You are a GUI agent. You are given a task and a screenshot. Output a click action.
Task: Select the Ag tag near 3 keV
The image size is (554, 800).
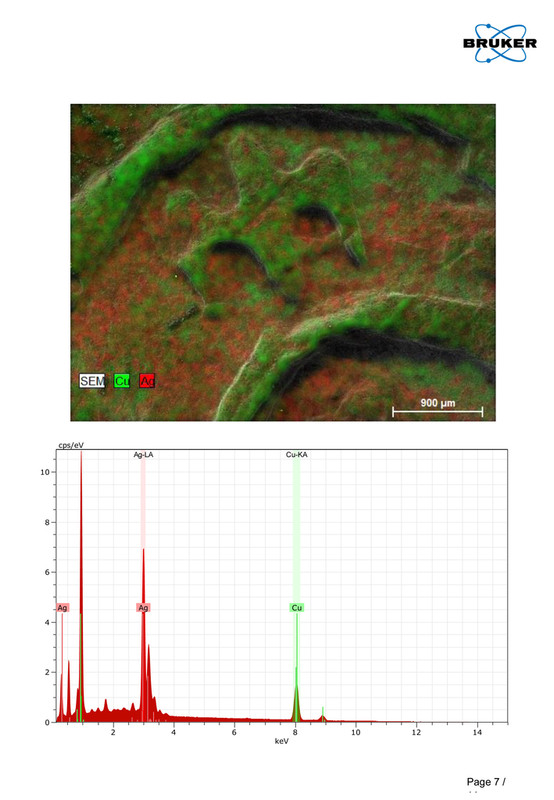point(143,608)
